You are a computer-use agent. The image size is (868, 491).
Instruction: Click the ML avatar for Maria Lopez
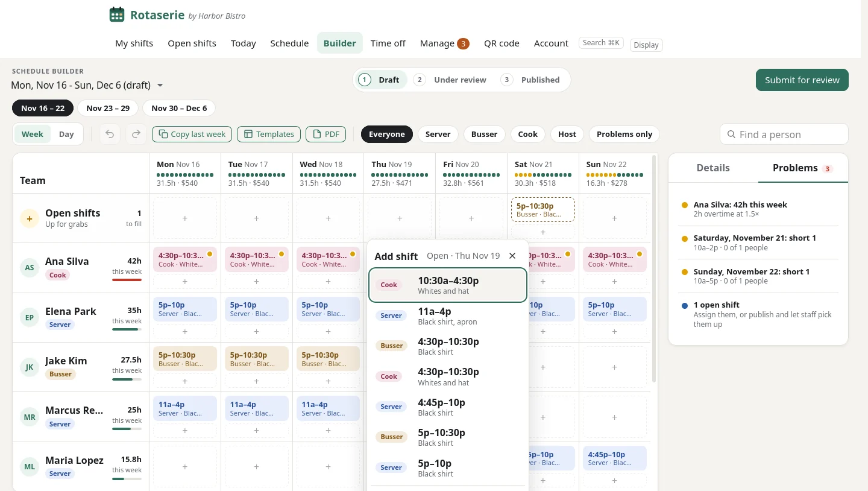point(30,467)
